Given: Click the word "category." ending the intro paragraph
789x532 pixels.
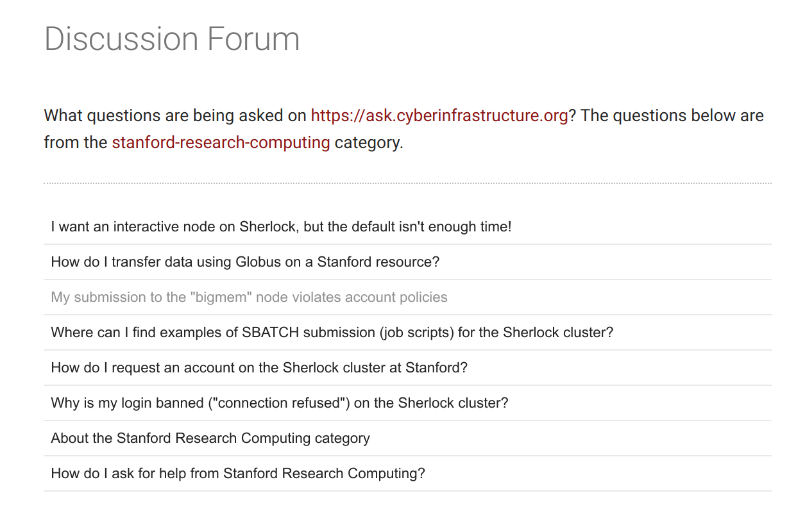Looking at the screenshot, I should click(369, 142).
